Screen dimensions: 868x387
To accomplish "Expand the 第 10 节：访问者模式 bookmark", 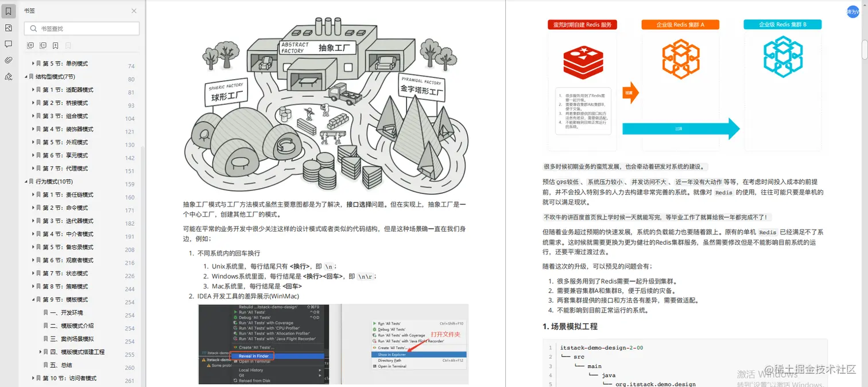I will tap(33, 378).
